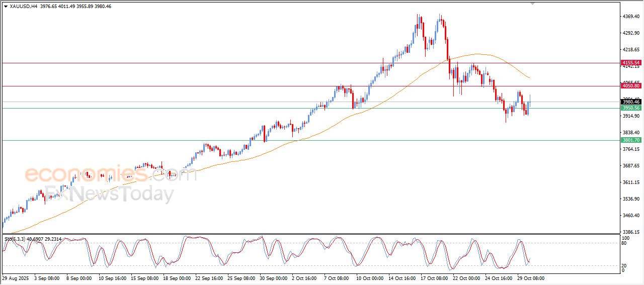Click the arrow before the XAUUSD,H4 title

click(x=6, y=7)
